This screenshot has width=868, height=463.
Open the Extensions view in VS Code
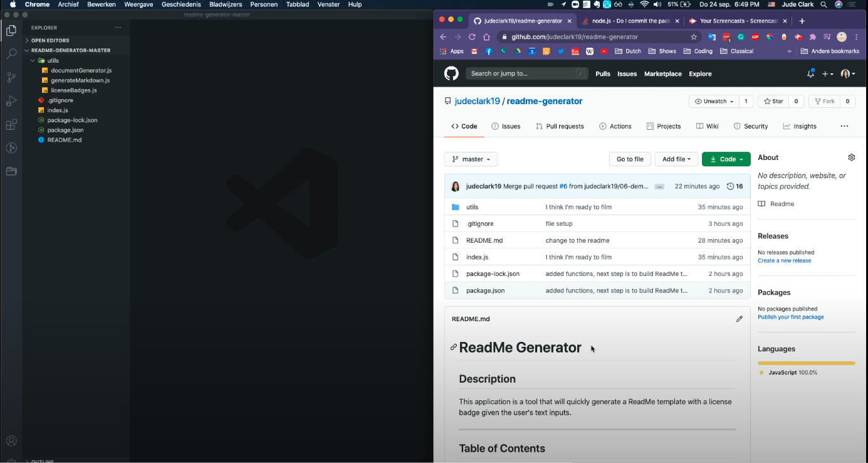(11, 125)
